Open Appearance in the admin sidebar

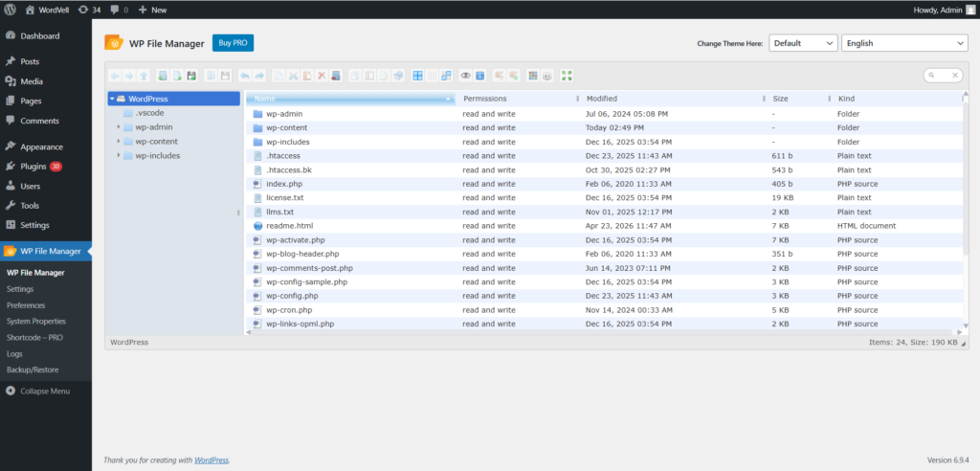click(46, 147)
